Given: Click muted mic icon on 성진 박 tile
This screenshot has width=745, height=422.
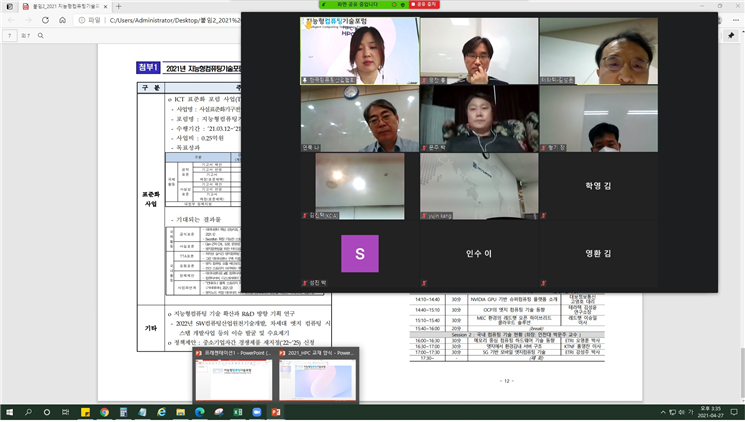Looking at the screenshot, I should 305,283.
